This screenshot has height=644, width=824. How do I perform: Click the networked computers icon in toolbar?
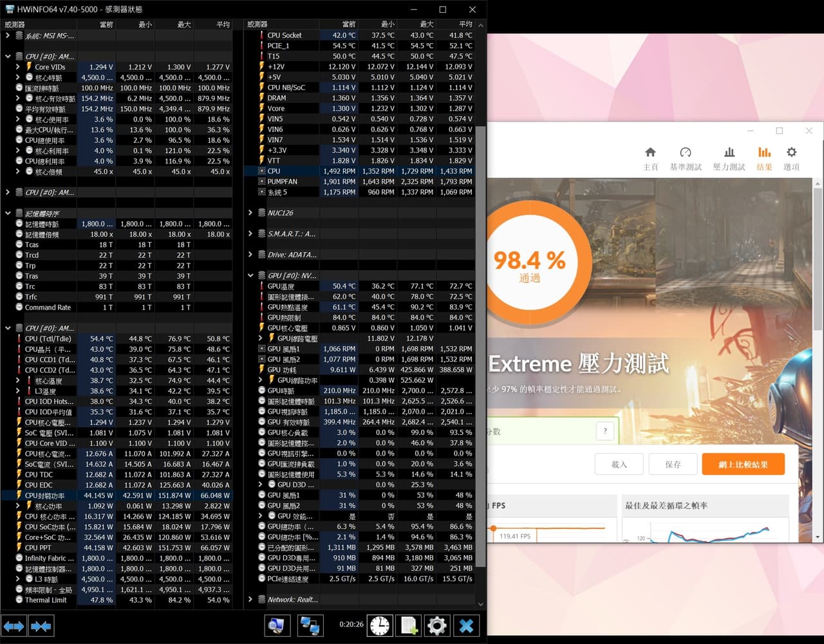point(310,625)
